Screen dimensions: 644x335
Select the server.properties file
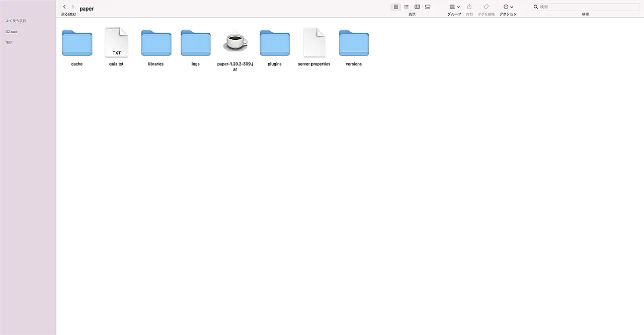(314, 43)
